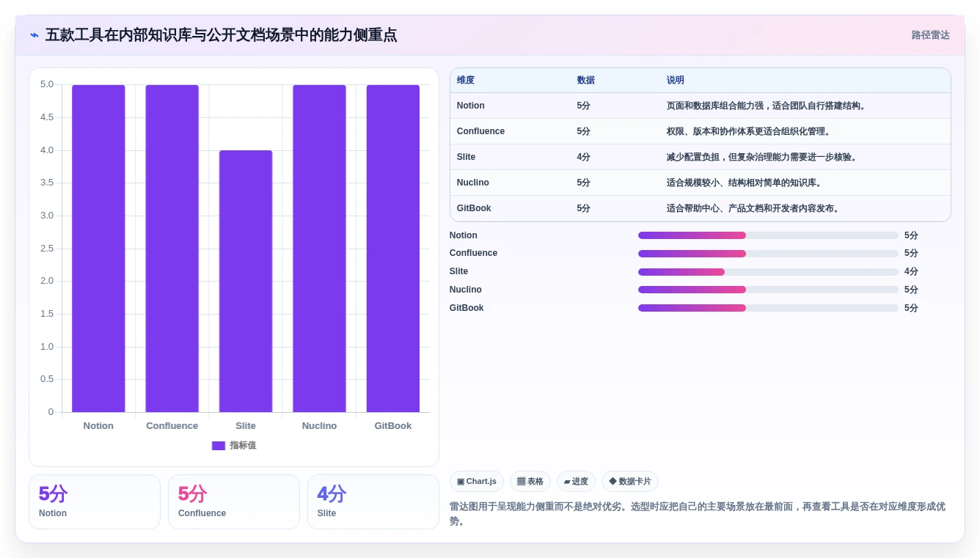The image size is (980, 558).
Task: Click the 进度 tag chip
Action: pos(576,482)
